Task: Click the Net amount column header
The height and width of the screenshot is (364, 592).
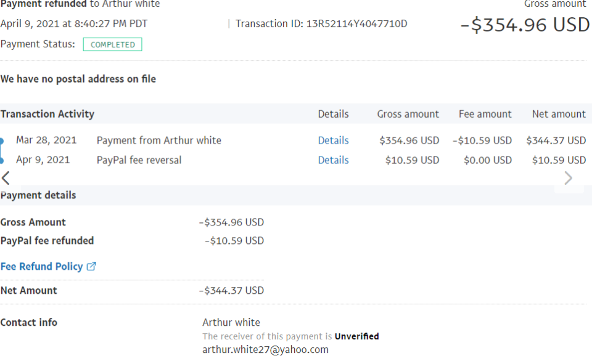Action: click(559, 114)
